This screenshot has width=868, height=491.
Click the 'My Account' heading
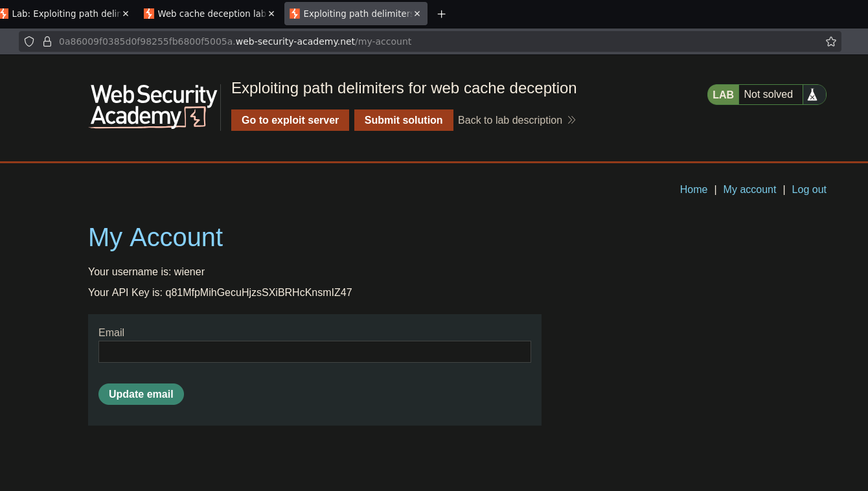tap(155, 237)
